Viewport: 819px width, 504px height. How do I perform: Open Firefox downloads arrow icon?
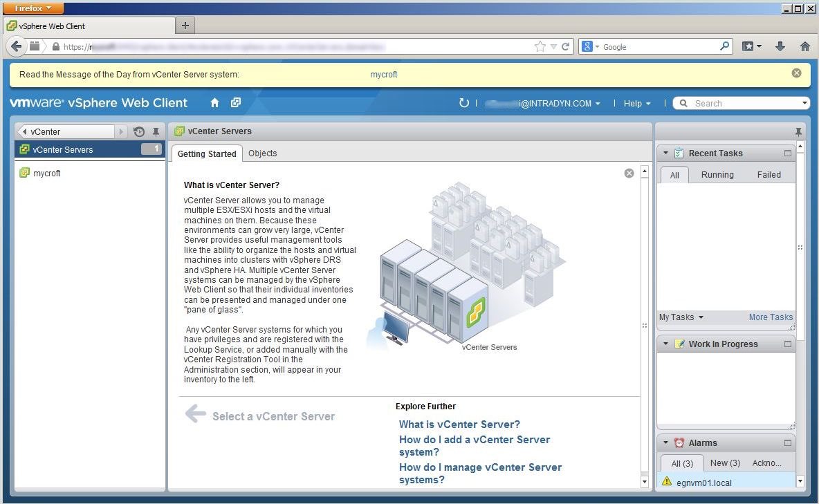(x=780, y=46)
